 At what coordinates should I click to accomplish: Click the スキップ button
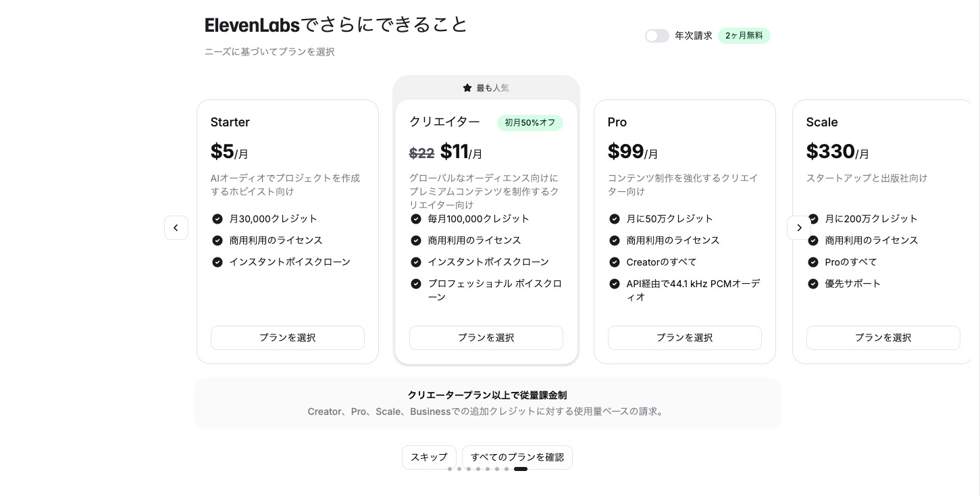tap(430, 457)
